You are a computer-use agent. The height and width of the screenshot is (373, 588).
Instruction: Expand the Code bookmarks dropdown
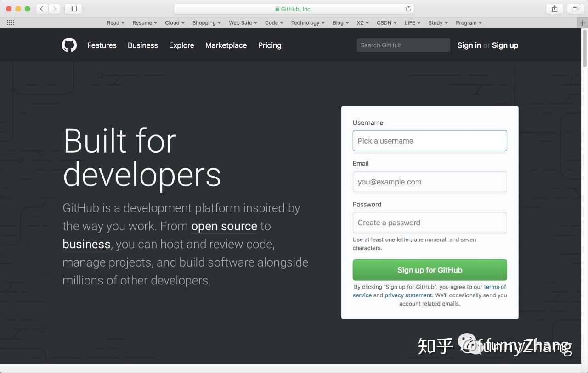coord(274,22)
